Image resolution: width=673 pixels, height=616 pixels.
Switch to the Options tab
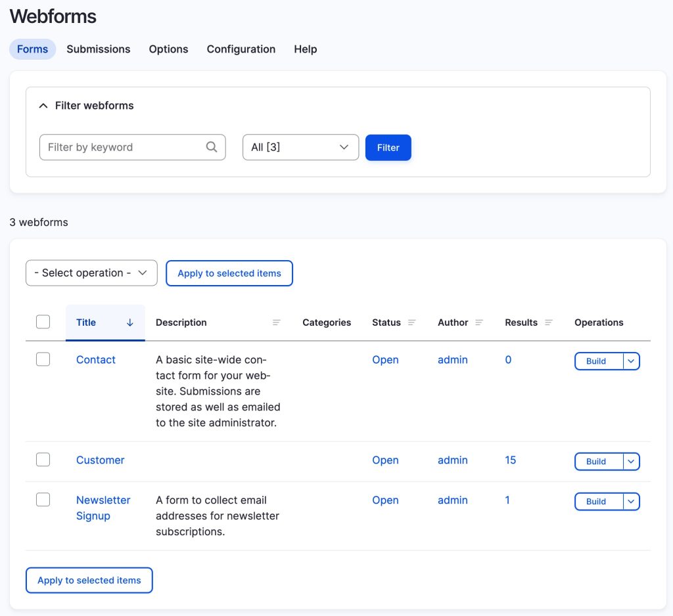coord(169,49)
